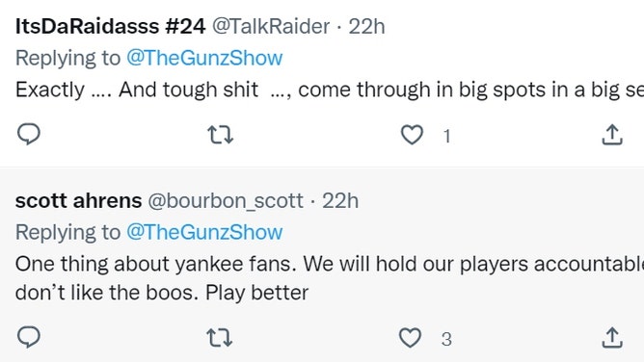Open the like count showing 3
Screen dimensions: 644x362
[x=446, y=339]
